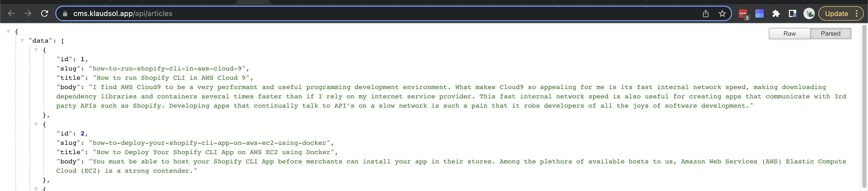
Task: Click the Update button
Action: [x=836, y=13]
